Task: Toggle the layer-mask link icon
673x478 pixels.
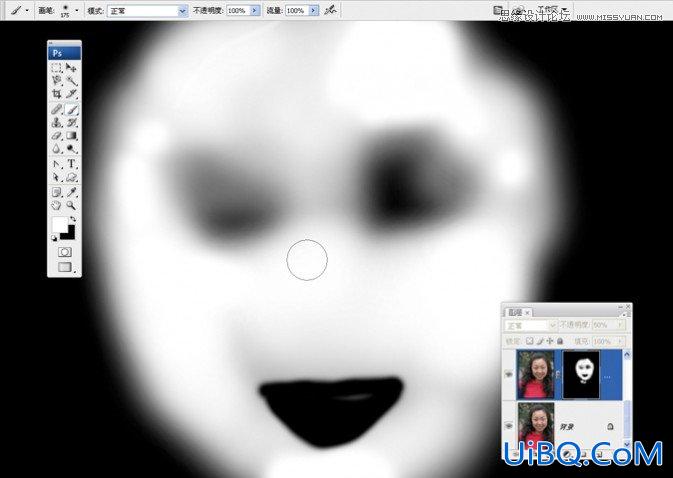Action: [x=558, y=375]
